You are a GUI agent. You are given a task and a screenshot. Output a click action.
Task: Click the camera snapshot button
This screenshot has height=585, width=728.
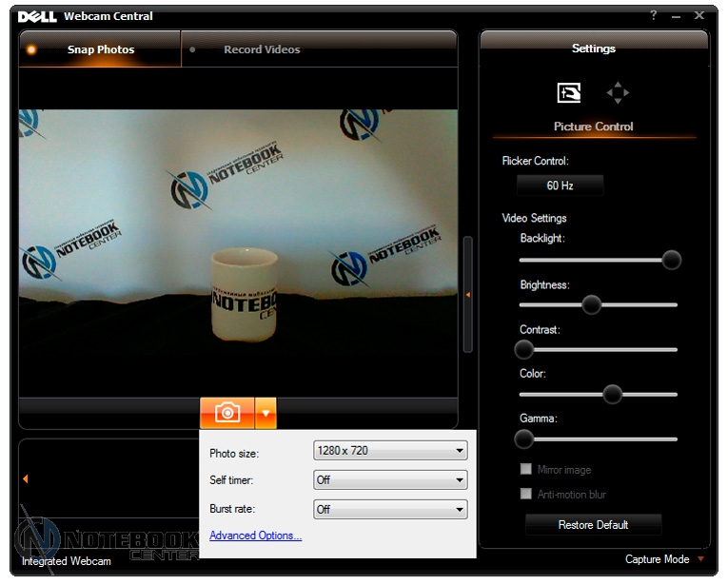[227, 413]
